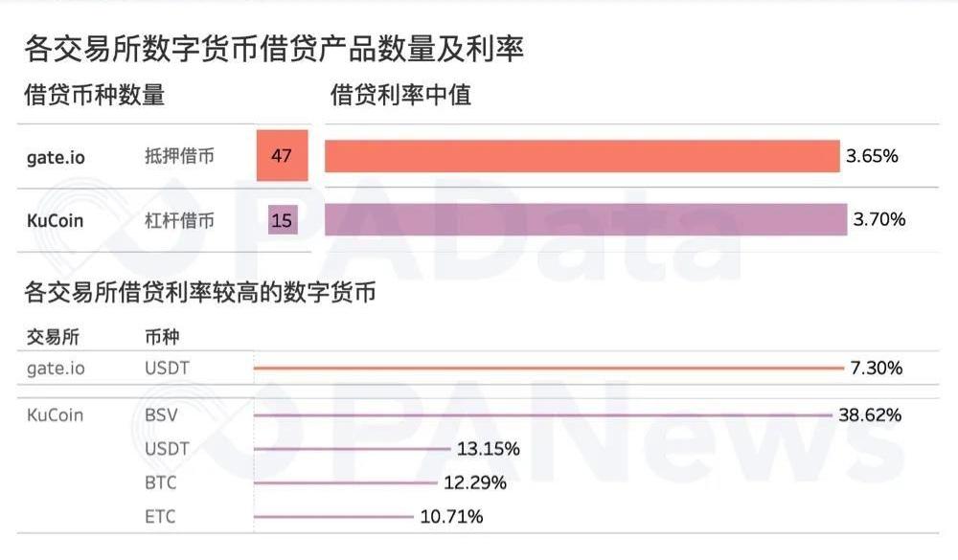Select the ETC currency label
This screenshot has width=958, height=560.
[161, 517]
